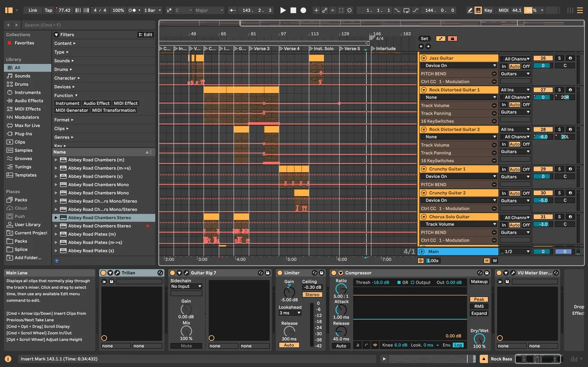Toggle the Arrangement Loop switch
The image size is (588, 367).
tap(406, 10)
